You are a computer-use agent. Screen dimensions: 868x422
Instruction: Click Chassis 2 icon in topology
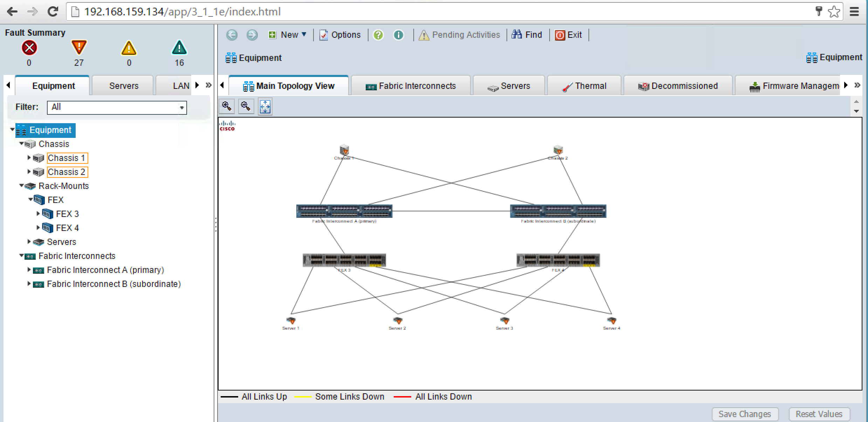[x=558, y=150]
